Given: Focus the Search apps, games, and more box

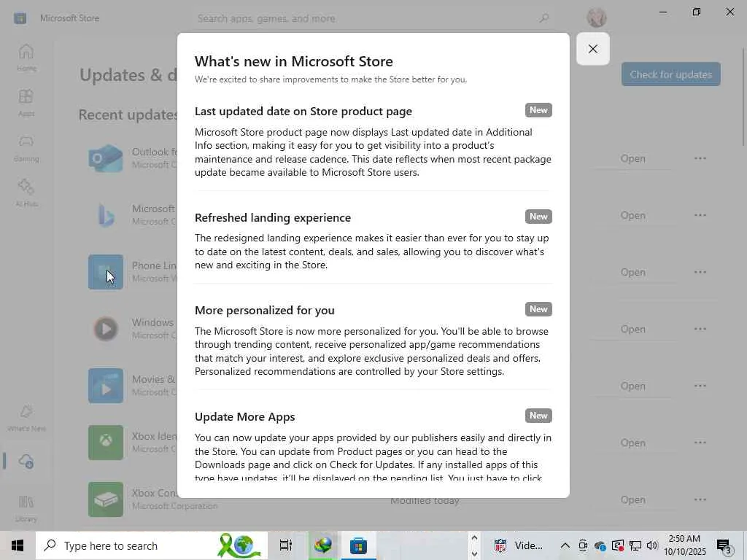Looking at the screenshot, I should pyautogui.click(x=374, y=18).
